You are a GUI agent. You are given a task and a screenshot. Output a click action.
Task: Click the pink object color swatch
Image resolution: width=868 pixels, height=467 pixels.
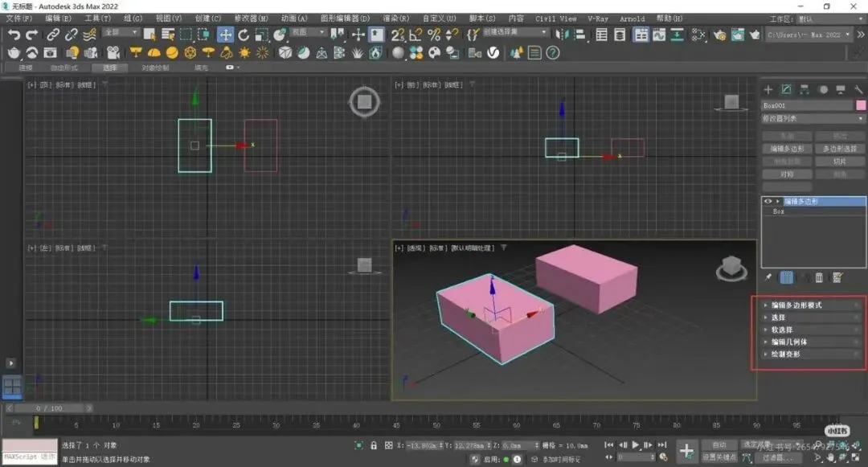pyautogui.click(x=861, y=105)
